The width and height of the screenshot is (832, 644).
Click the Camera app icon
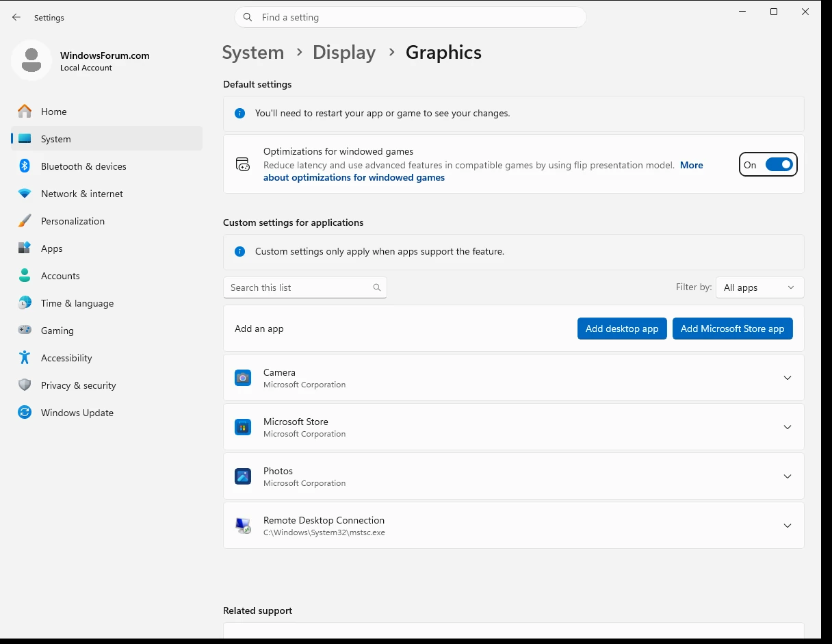coord(243,378)
